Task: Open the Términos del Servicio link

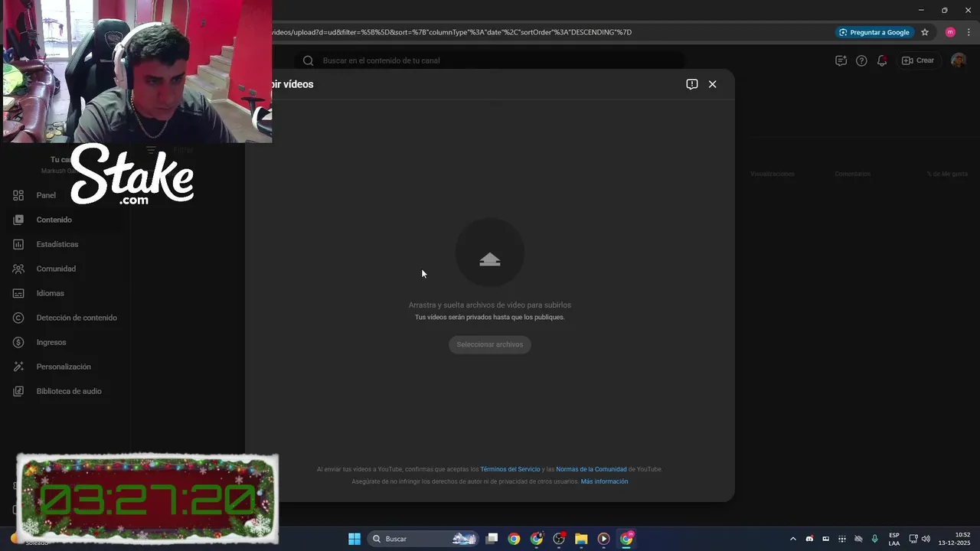Action: click(x=510, y=469)
